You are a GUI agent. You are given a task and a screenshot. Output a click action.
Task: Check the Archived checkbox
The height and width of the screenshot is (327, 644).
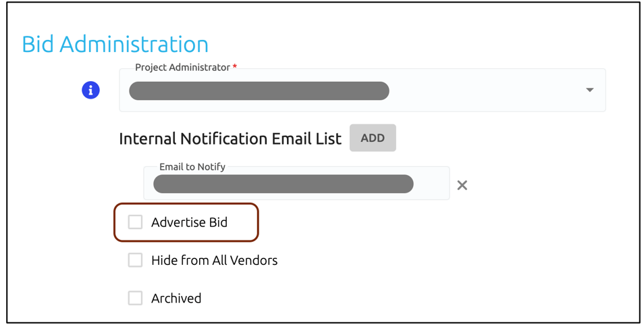coord(135,298)
